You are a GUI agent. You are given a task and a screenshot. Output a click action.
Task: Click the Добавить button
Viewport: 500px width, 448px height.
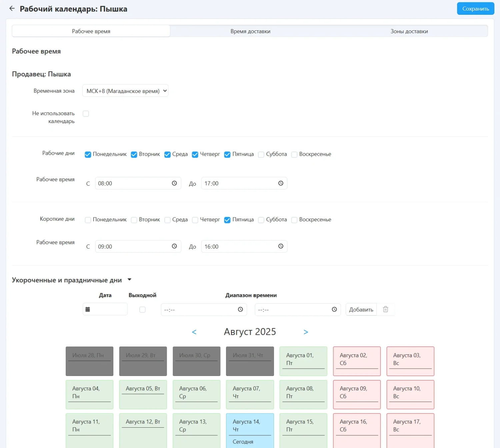pyautogui.click(x=361, y=310)
